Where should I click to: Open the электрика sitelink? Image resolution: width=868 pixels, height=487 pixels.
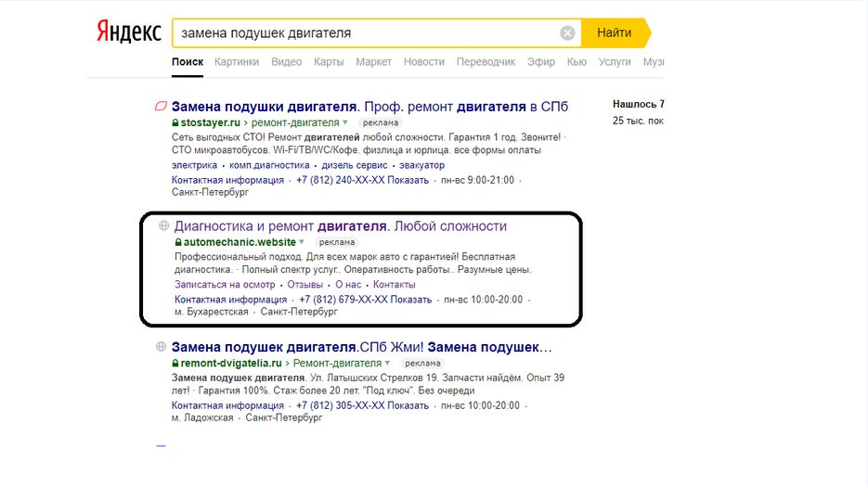coord(194,165)
